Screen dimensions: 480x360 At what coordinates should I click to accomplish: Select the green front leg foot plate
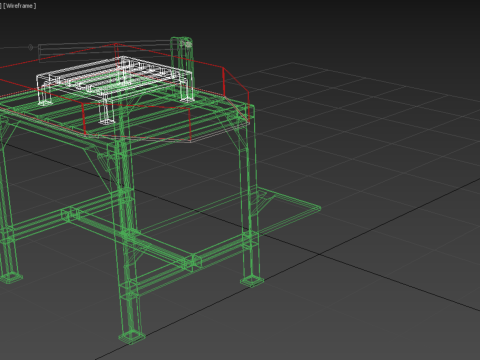pyautogui.click(x=132, y=337)
